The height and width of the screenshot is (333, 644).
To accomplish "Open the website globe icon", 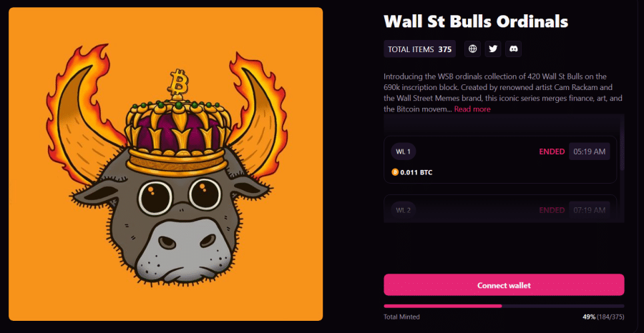I will [x=473, y=49].
